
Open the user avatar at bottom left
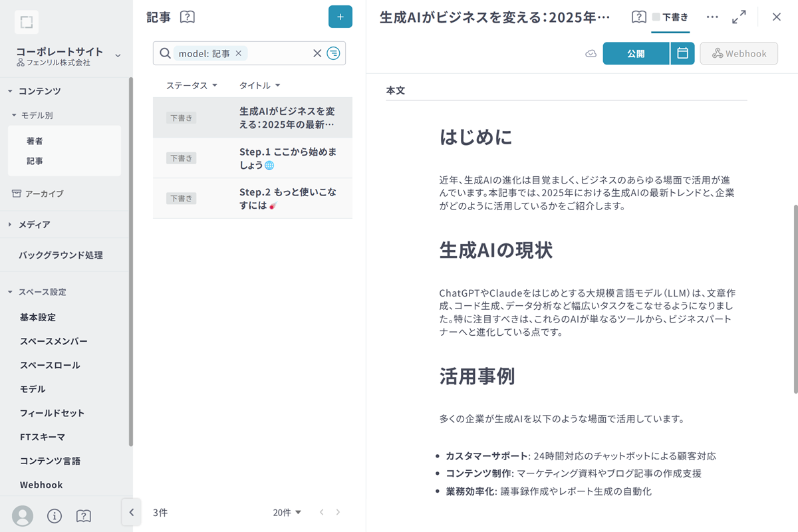point(23,516)
